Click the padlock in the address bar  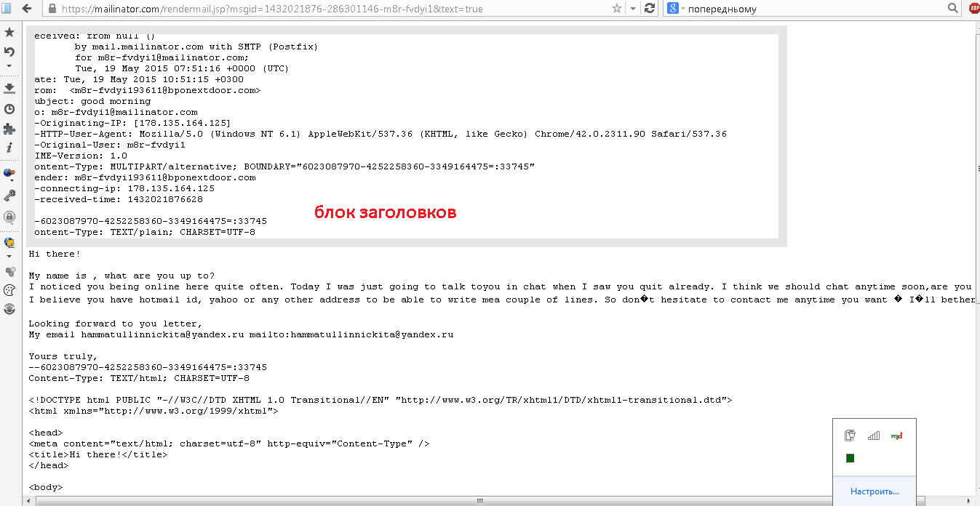pyautogui.click(x=52, y=9)
